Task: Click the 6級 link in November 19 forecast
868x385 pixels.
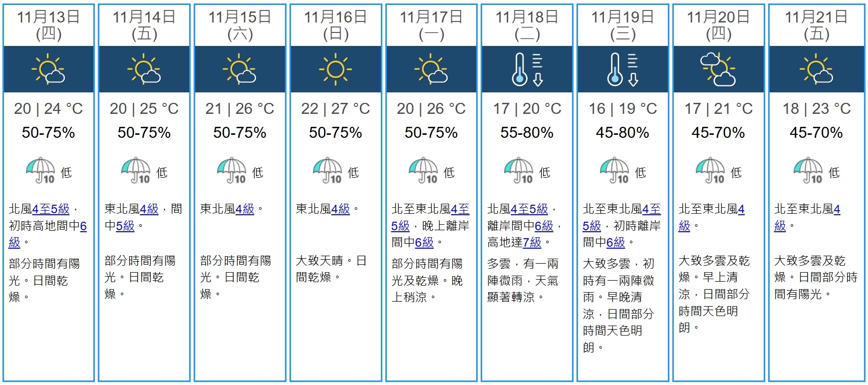Action: click(x=615, y=243)
